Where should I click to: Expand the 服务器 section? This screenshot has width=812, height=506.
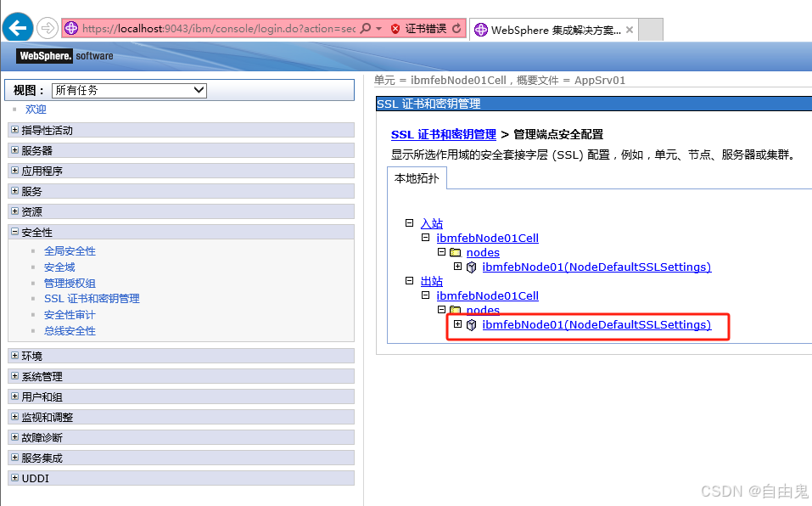pos(14,149)
